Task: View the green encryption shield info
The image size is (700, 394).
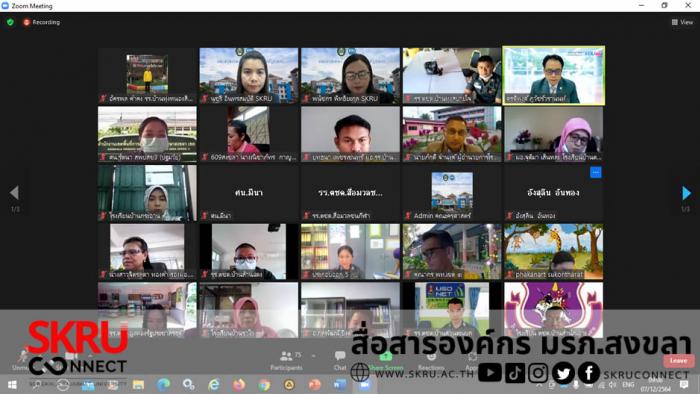Action: [10, 22]
